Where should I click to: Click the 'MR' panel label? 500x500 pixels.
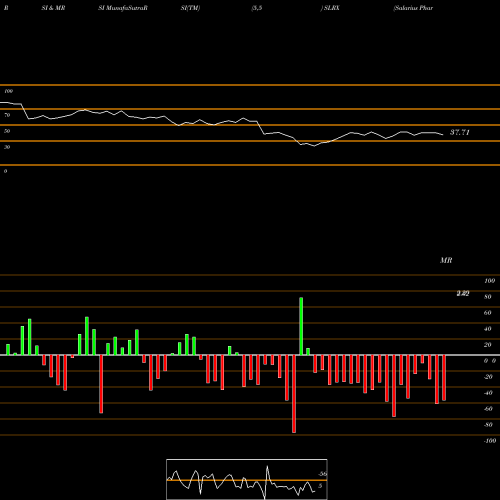(446, 260)
